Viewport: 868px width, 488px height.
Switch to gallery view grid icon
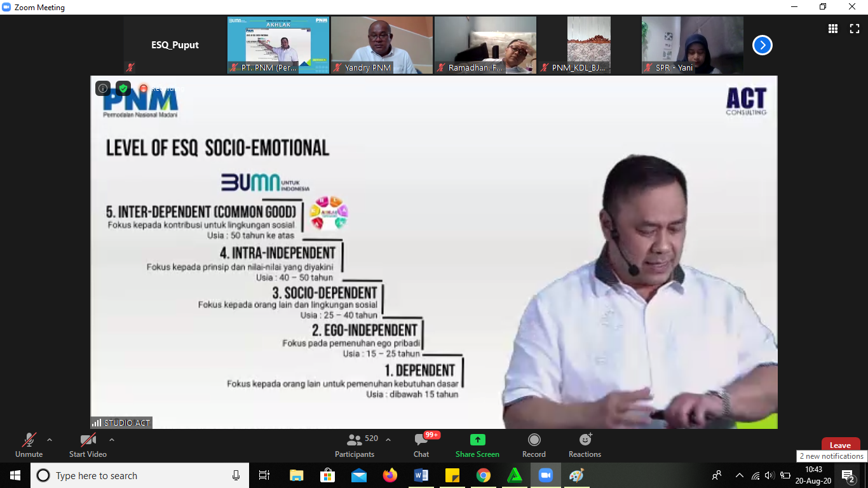tap(832, 29)
